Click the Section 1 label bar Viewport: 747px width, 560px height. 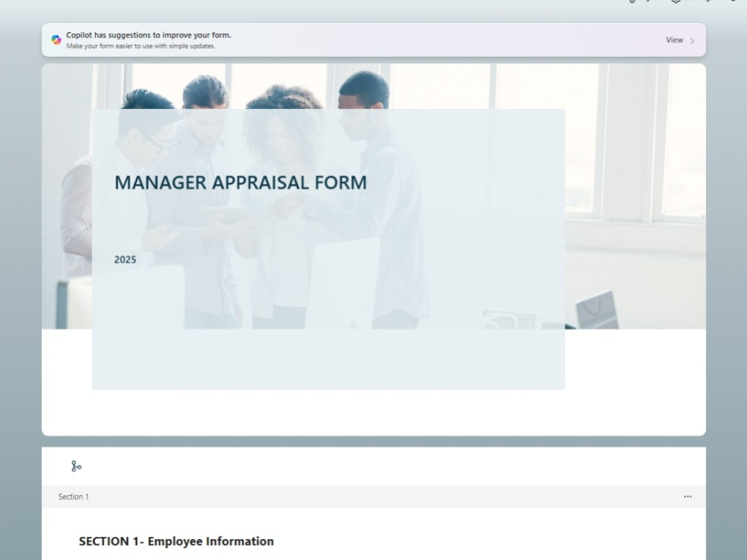373,497
